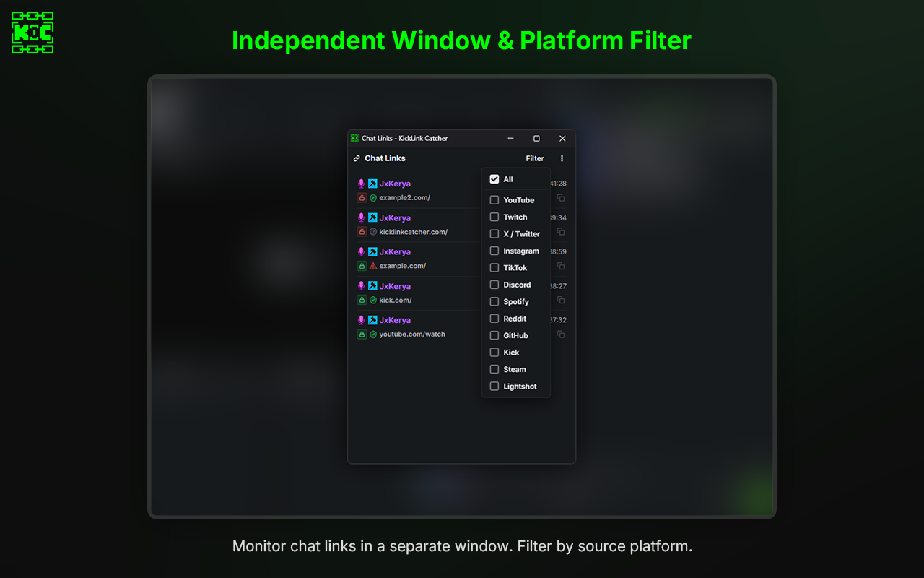Click the shield verification icon beside youtube.com/watch

click(x=373, y=334)
